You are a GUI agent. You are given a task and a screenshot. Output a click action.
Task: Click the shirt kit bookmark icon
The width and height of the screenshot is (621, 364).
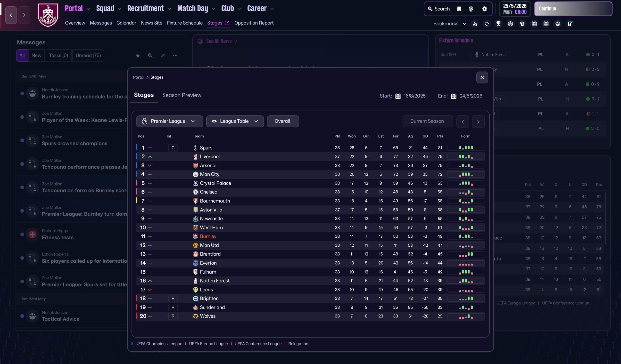coord(522,24)
